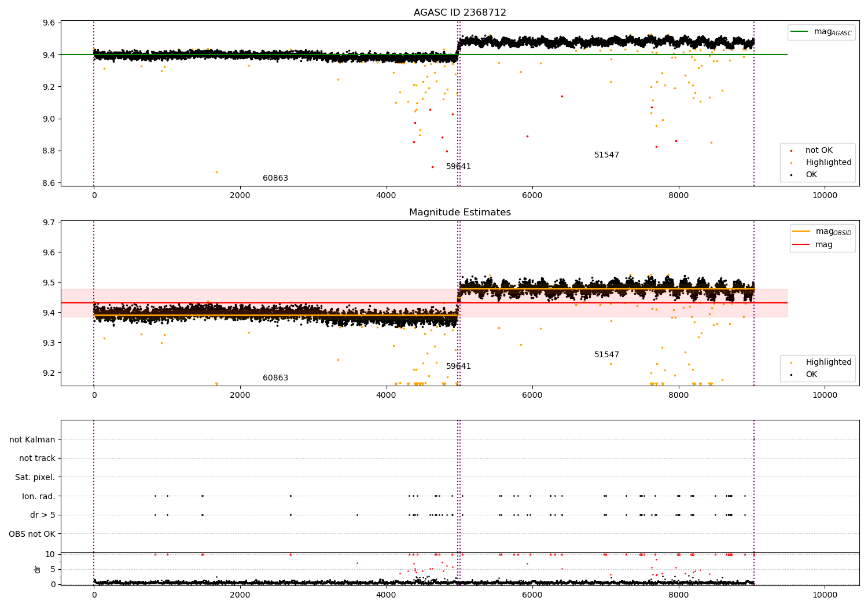This screenshot has width=868, height=608.
Task: Click the "6000" x-tick under Magnitude Estimates plot
Action: 532,395
